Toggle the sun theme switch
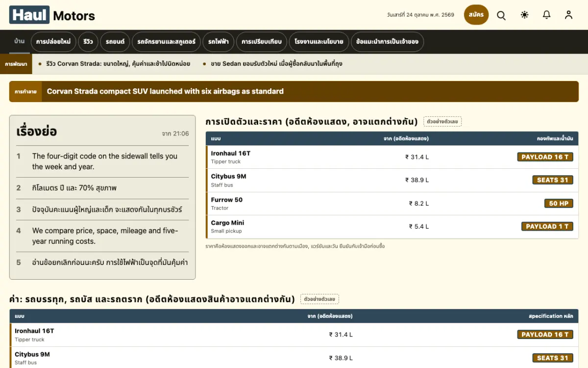Image resolution: width=588 pixels, height=368 pixels. 525,15
